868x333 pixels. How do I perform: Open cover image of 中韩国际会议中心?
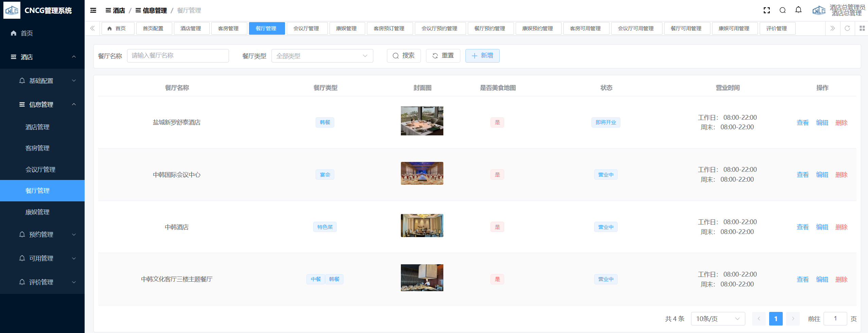[422, 173]
